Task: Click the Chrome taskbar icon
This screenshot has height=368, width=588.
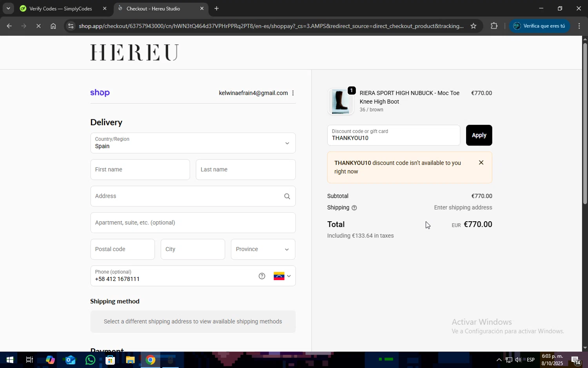Action: tap(151, 360)
